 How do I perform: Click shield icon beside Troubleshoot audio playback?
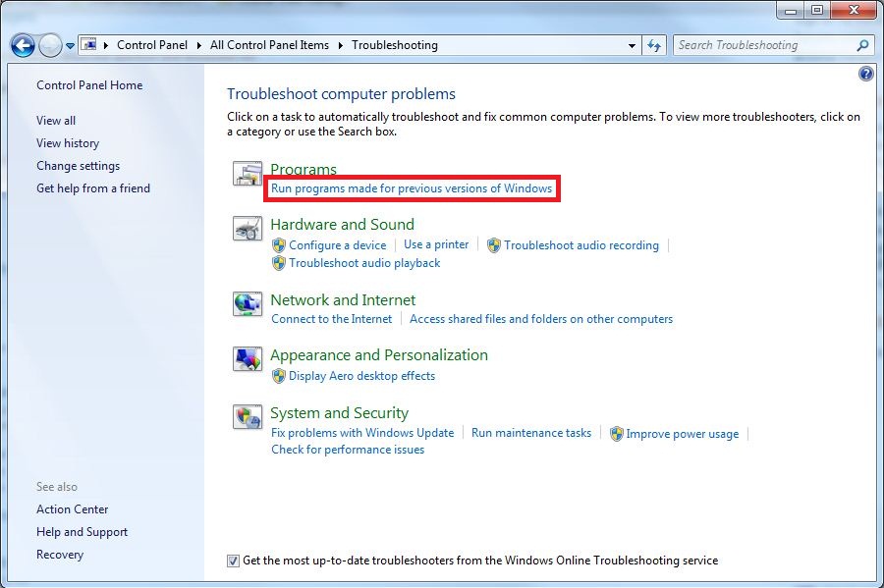[x=279, y=263]
